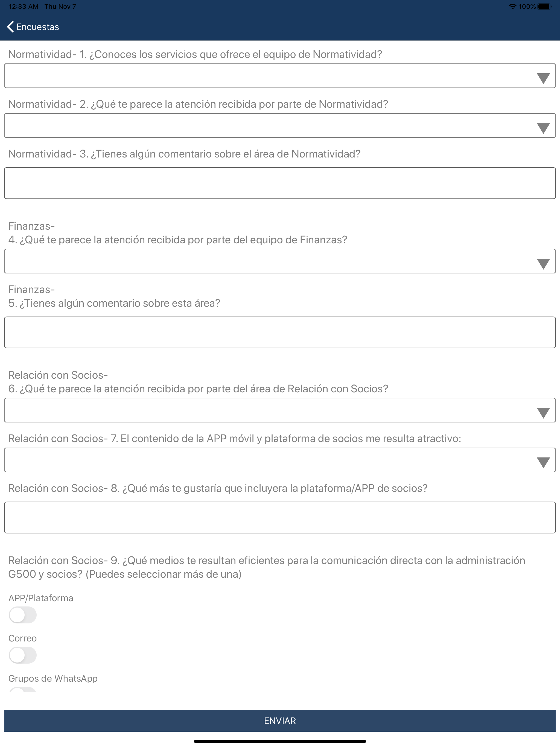Enable the APP/Plataforma toggle
This screenshot has height=747, width=560.
click(x=23, y=615)
